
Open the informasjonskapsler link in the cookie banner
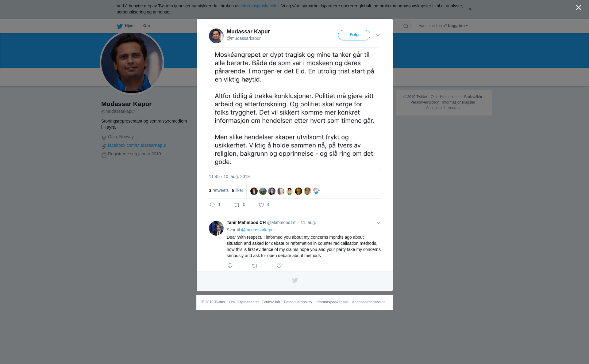(x=260, y=6)
